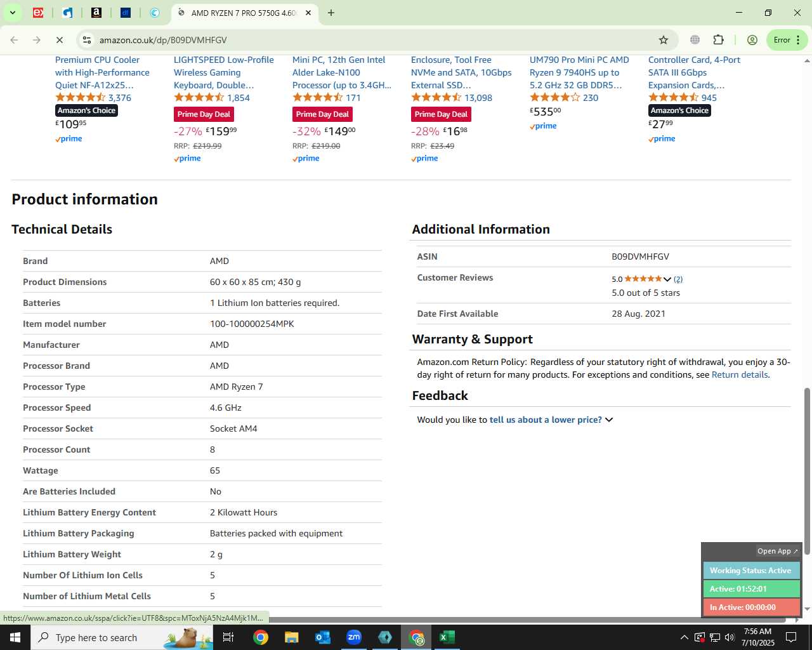Open UM790 Pro Mini PC AMD link
Image resolution: width=812 pixels, height=650 pixels.
click(579, 72)
